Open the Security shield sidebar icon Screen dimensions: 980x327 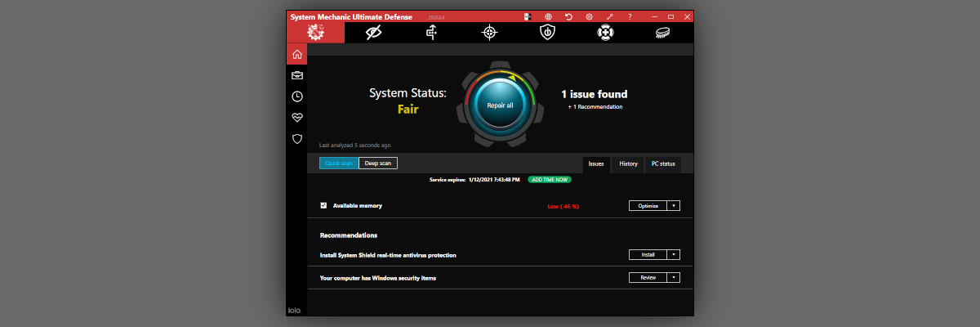click(x=297, y=139)
